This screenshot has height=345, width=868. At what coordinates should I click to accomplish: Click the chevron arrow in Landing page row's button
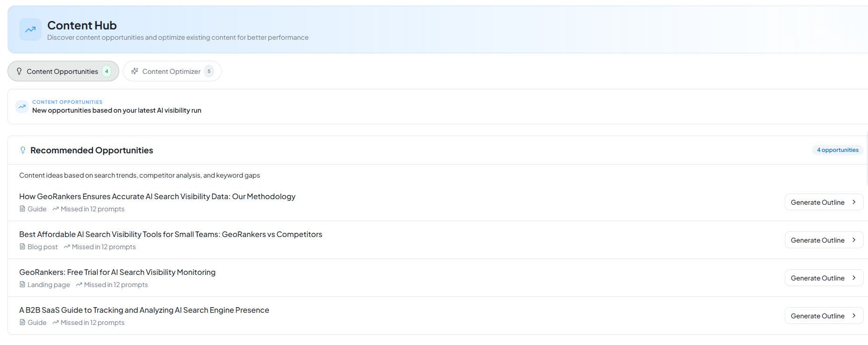point(854,278)
